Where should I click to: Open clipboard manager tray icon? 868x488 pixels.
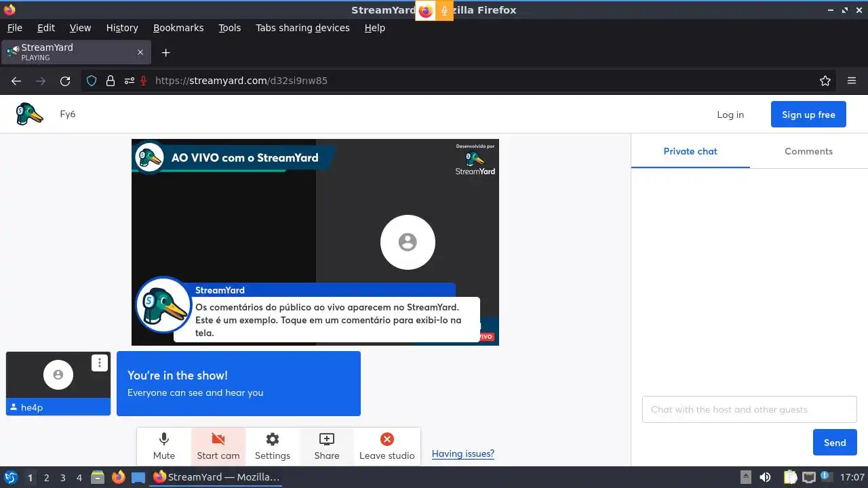tap(790, 477)
